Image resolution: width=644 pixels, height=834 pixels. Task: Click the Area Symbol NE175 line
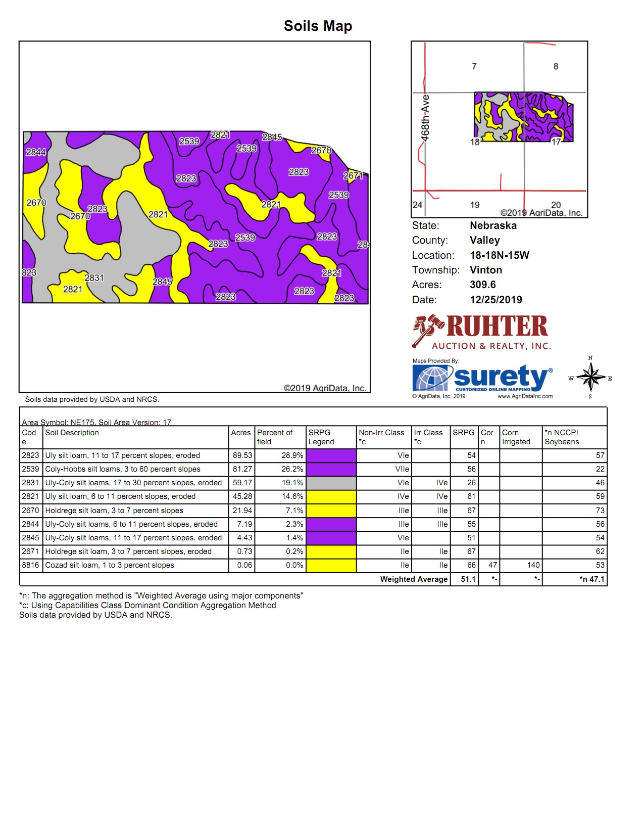[x=96, y=422]
